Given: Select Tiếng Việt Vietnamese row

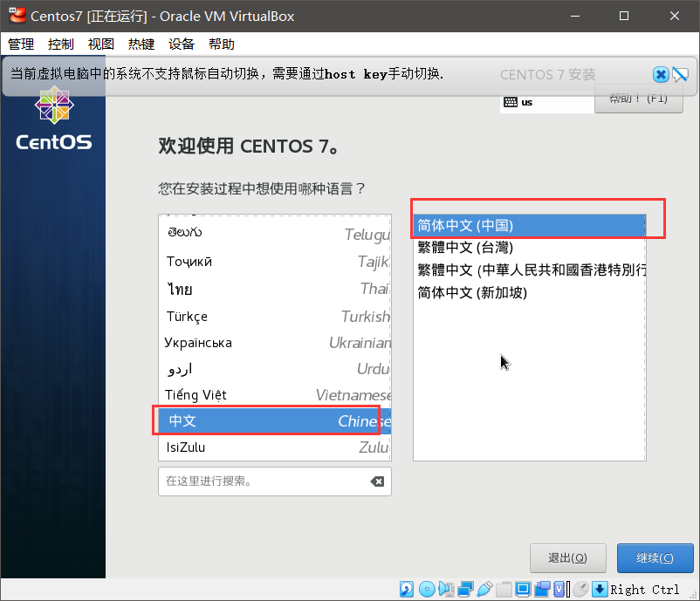Looking at the screenshot, I should tap(275, 395).
